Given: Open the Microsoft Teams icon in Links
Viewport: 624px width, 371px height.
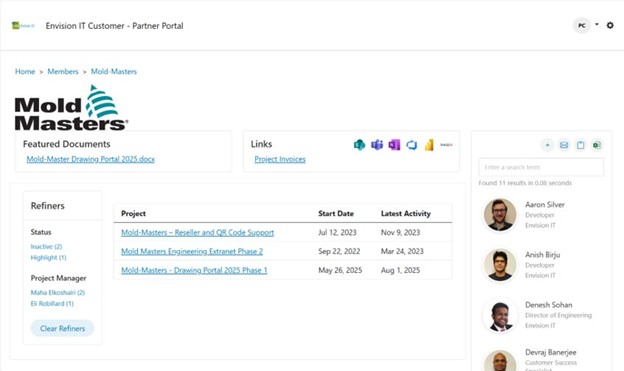Looking at the screenshot, I should [377, 145].
